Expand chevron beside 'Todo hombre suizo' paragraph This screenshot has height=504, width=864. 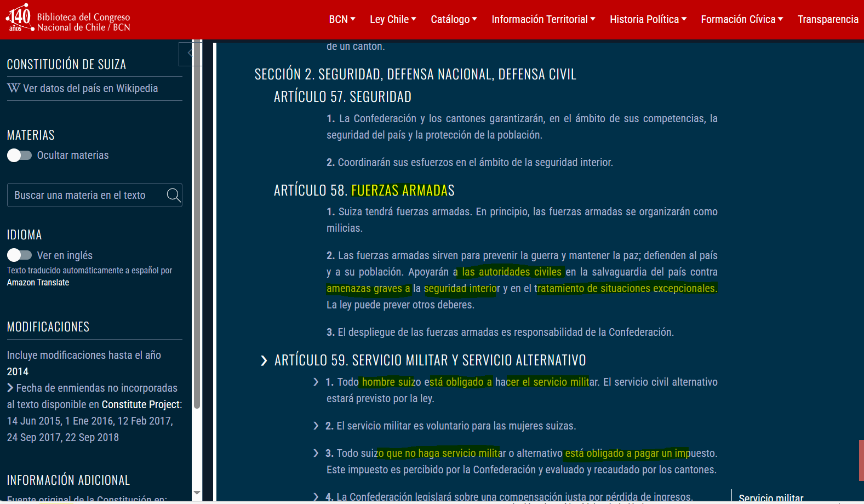(316, 382)
